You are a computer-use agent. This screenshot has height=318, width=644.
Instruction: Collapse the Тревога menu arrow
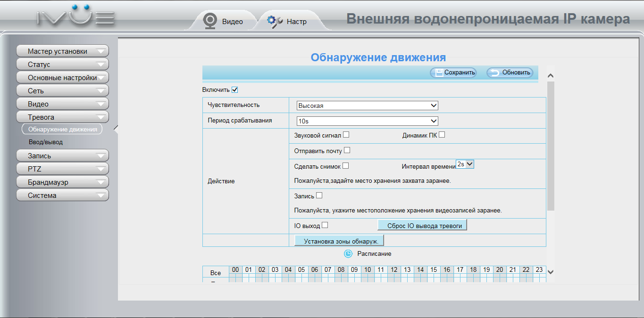(101, 117)
